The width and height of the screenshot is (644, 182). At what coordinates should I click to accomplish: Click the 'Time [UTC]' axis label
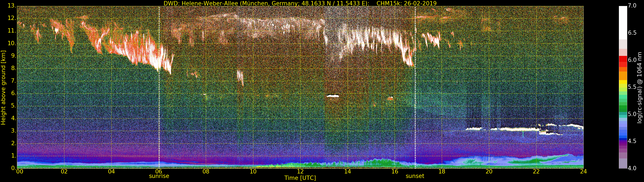click(300, 178)
